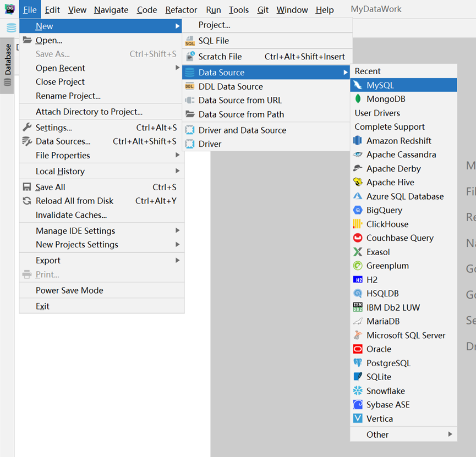Open the Edit menu

click(x=52, y=10)
